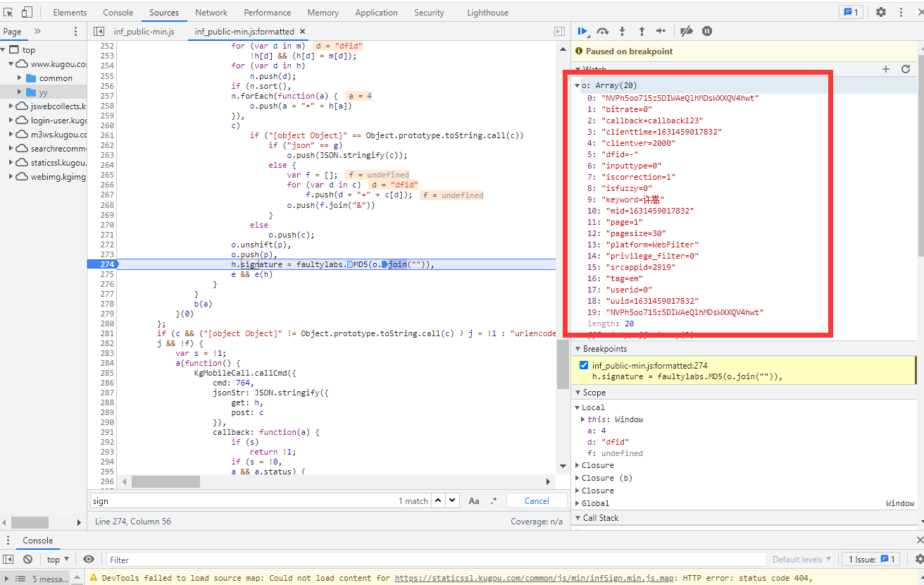The width and height of the screenshot is (924, 585).
Task: Clear the console output
Action: coord(27,559)
